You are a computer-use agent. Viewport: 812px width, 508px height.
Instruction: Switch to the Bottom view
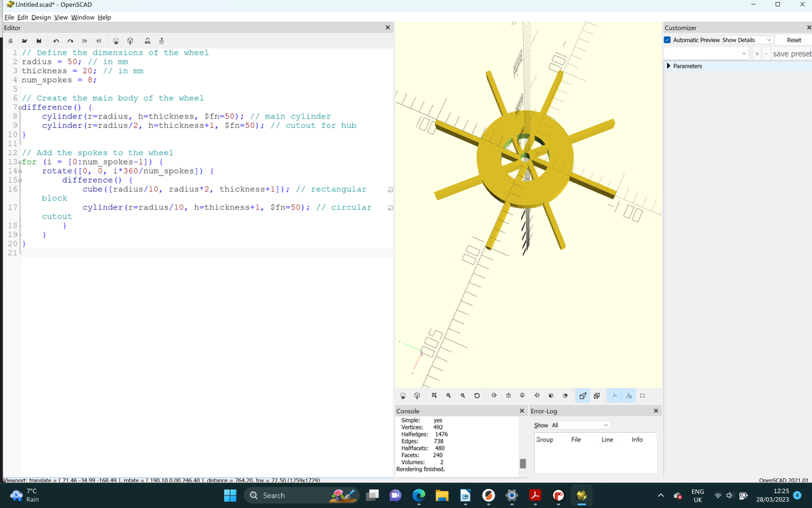pos(522,396)
